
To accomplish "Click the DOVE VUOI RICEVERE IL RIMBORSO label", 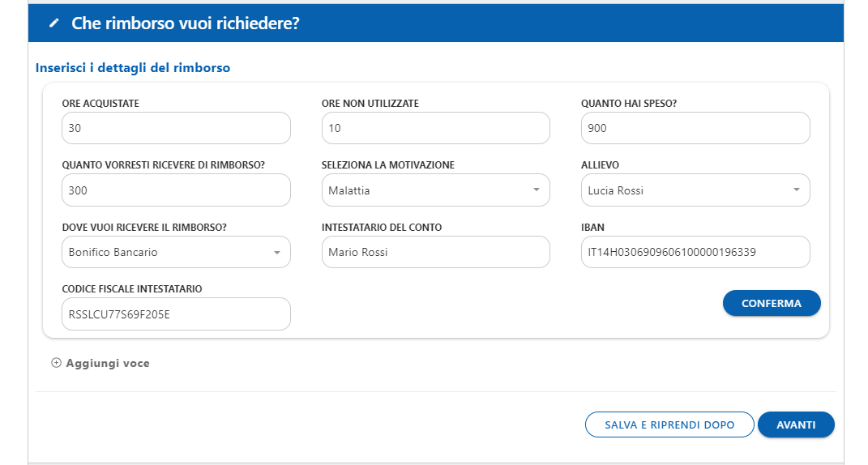I will (144, 227).
